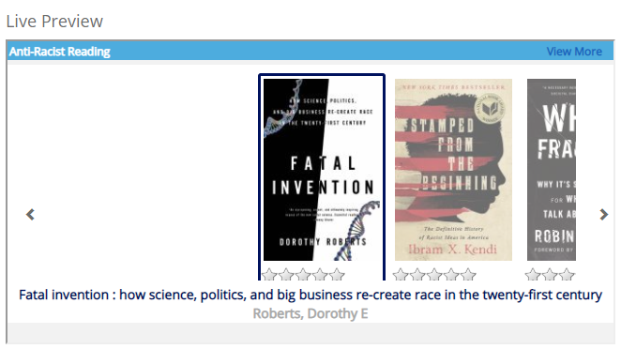Open the View More link
The image size is (621, 364).
pyautogui.click(x=574, y=52)
